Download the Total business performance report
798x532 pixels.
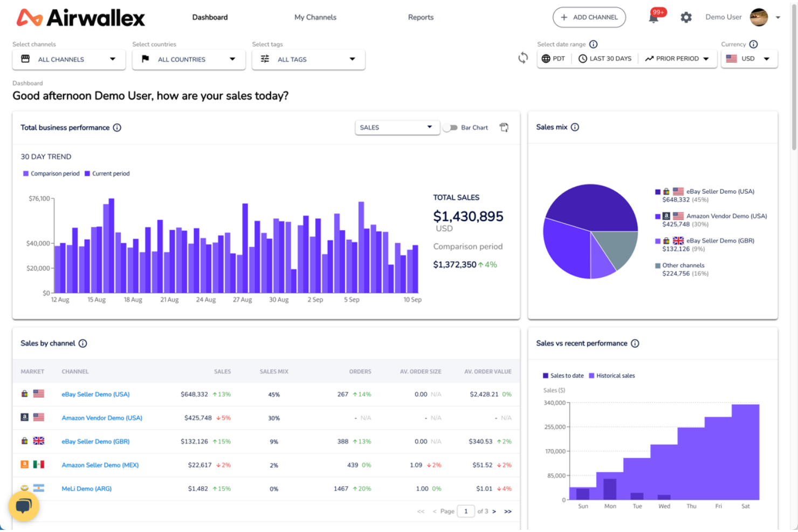[504, 127]
